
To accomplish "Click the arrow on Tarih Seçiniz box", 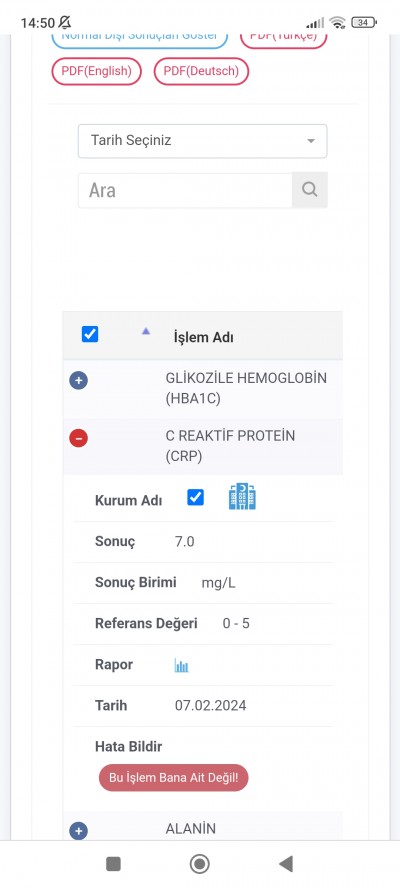I will [x=310, y=141].
